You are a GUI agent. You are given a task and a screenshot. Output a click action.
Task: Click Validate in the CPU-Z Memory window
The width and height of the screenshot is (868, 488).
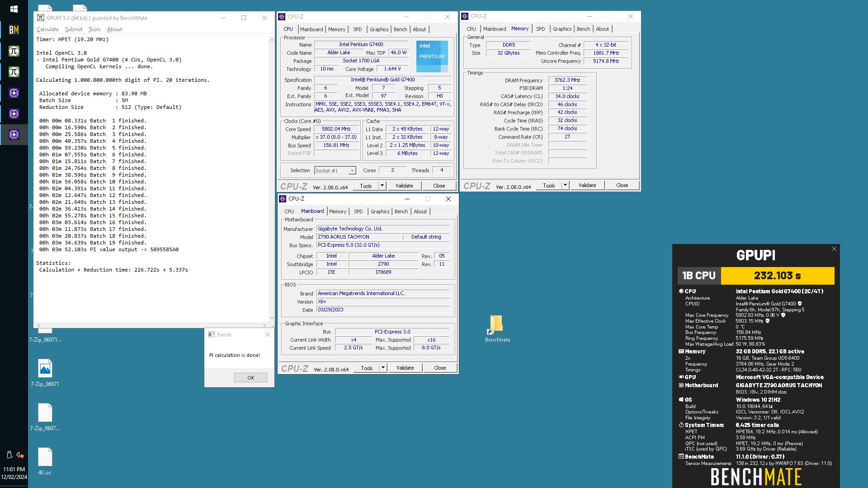[587, 185]
